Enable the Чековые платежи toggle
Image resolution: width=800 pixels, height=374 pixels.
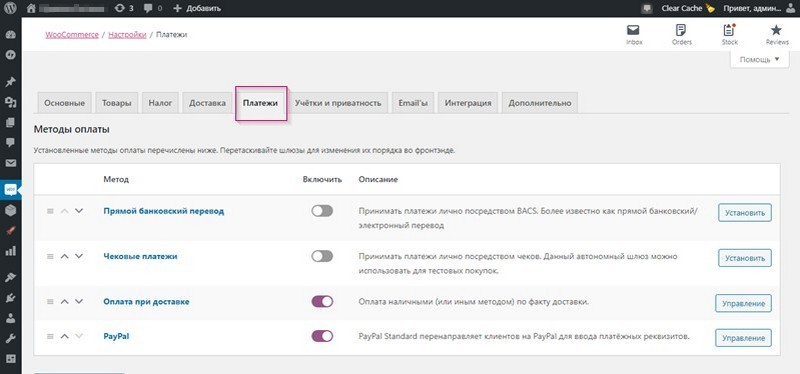point(322,256)
